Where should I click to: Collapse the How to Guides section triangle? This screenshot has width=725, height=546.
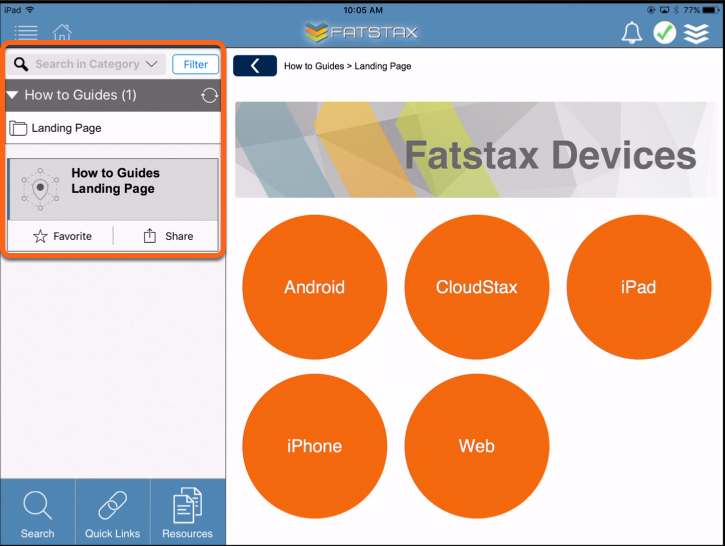pyautogui.click(x=12, y=95)
